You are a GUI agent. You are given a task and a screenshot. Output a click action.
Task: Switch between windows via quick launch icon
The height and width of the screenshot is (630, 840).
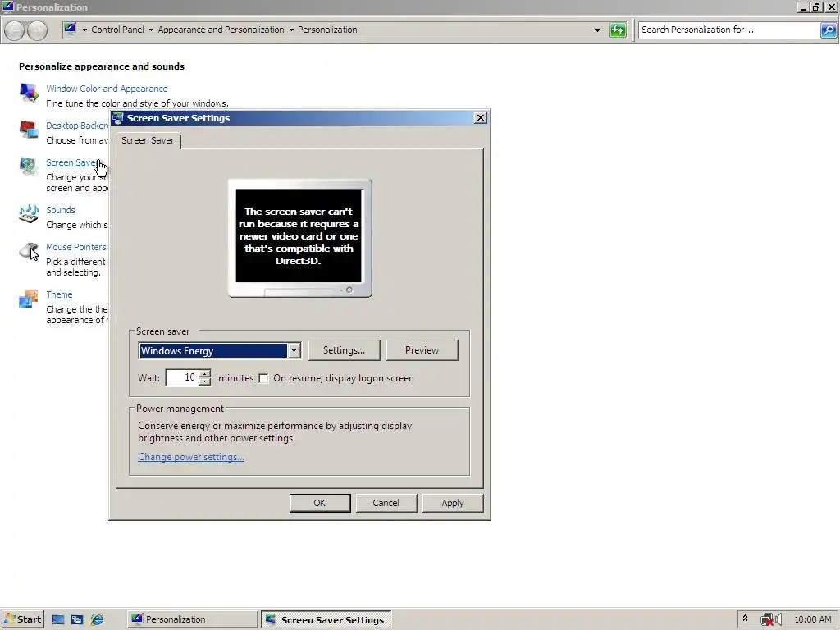point(77,620)
